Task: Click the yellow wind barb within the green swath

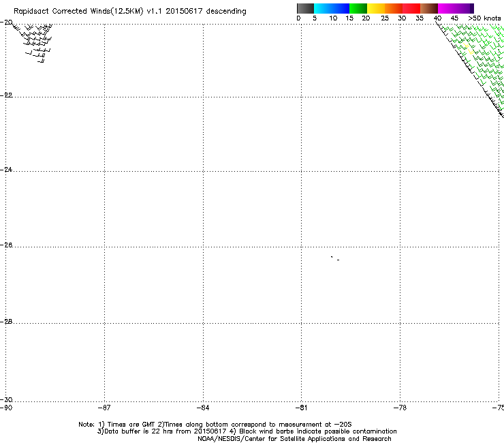Action: click(469, 48)
